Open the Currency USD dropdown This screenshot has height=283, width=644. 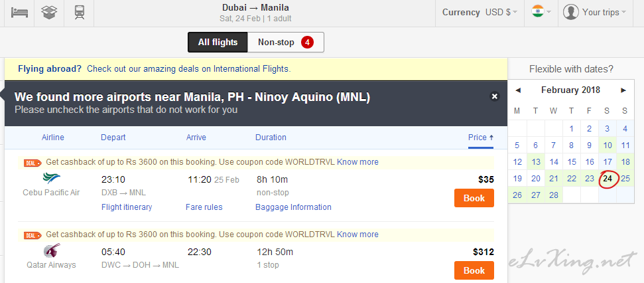click(x=480, y=13)
